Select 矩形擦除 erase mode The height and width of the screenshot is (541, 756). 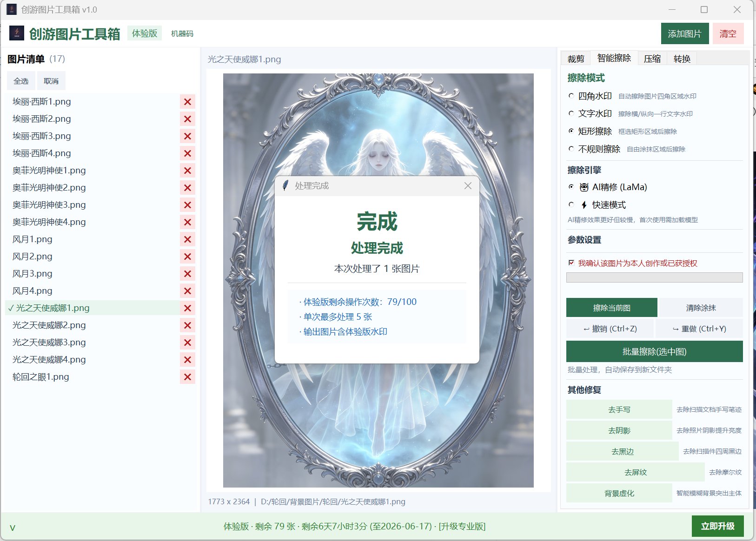[x=571, y=131]
